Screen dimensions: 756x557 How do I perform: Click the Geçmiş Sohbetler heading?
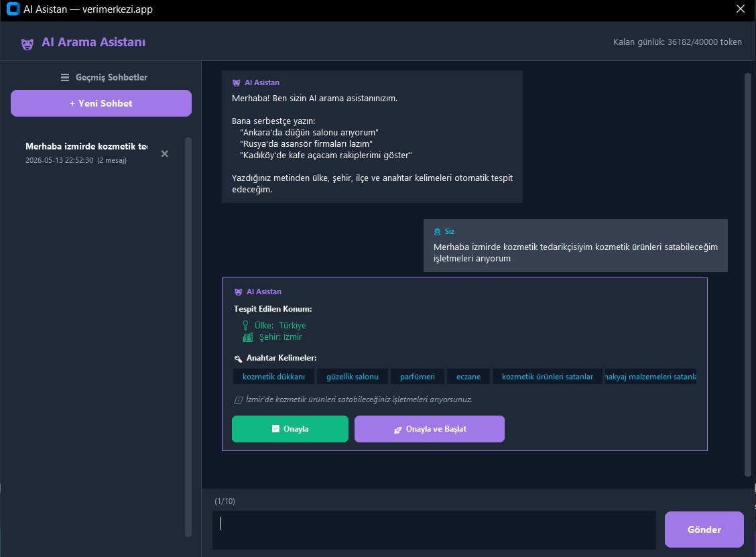tap(111, 77)
